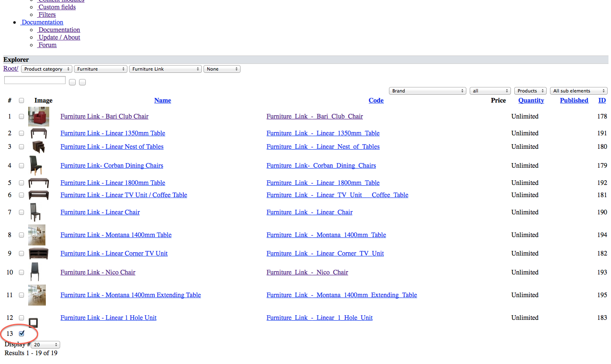Sort the table by the Name column
Image resolution: width=611 pixels, height=364 pixels.
(x=163, y=100)
